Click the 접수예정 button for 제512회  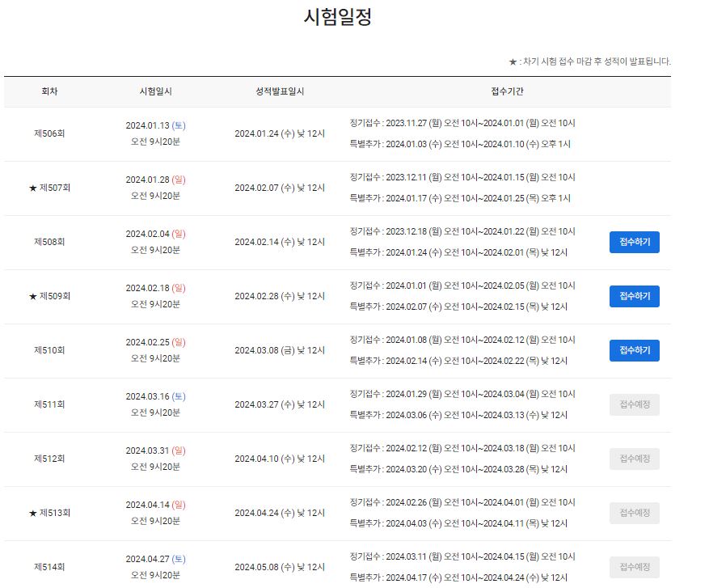coord(634,459)
